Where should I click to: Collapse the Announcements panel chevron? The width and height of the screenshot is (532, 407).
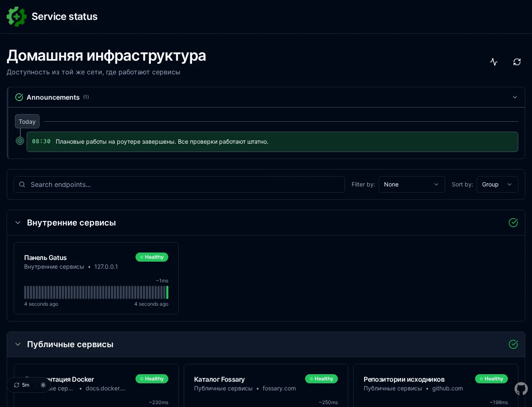pyautogui.click(x=515, y=97)
